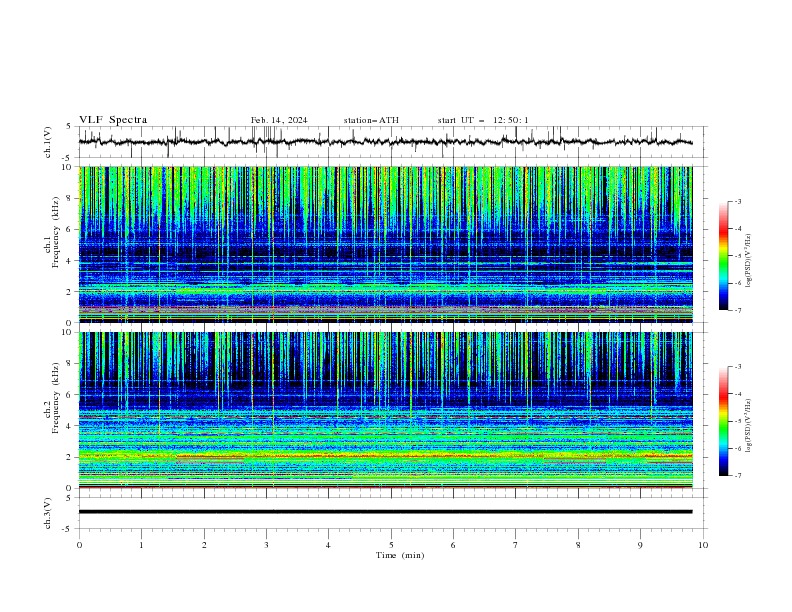The image size is (792, 612).
Task: Click the "station=ATH" label
Action: point(371,120)
